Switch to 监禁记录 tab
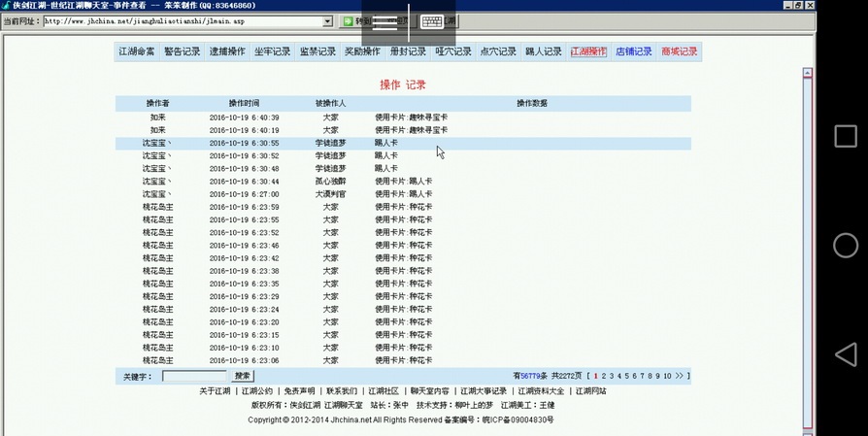This screenshot has height=436, width=868. pyautogui.click(x=317, y=51)
